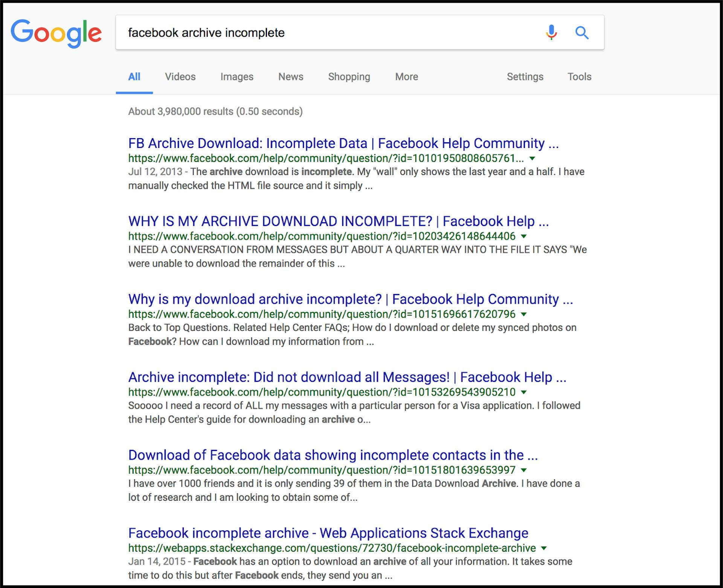Click the blue magnifying glass search icon
723x588 pixels.
coord(582,33)
